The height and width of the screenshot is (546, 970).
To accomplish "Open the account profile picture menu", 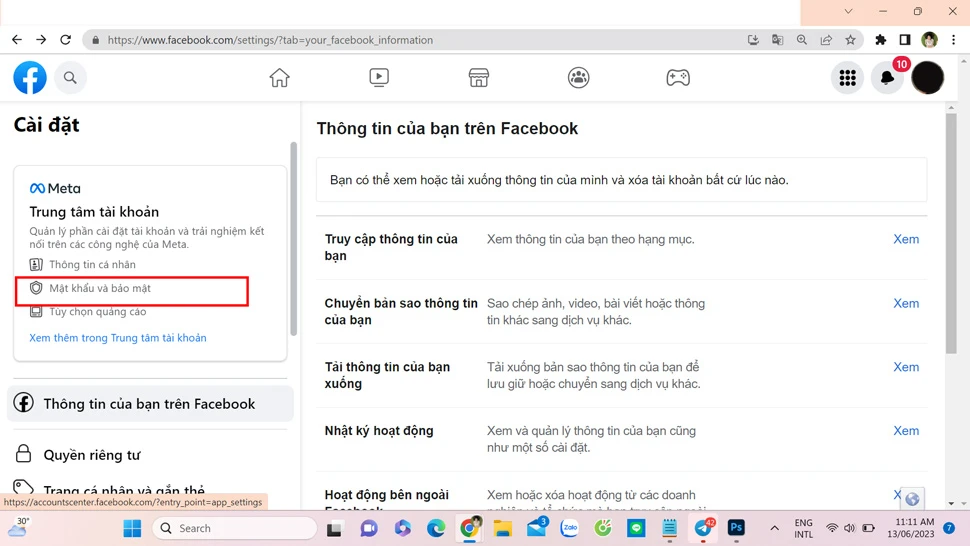I will 927,78.
